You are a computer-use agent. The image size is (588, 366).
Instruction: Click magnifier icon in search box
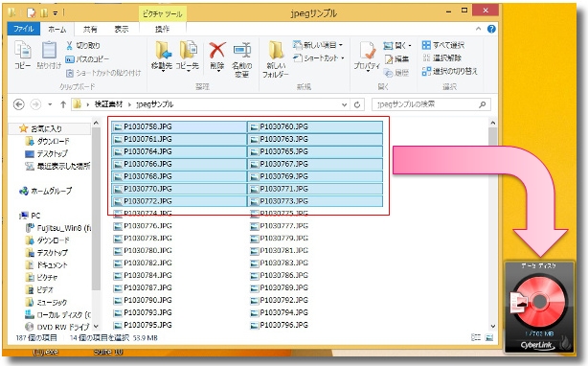[x=483, y=104]
